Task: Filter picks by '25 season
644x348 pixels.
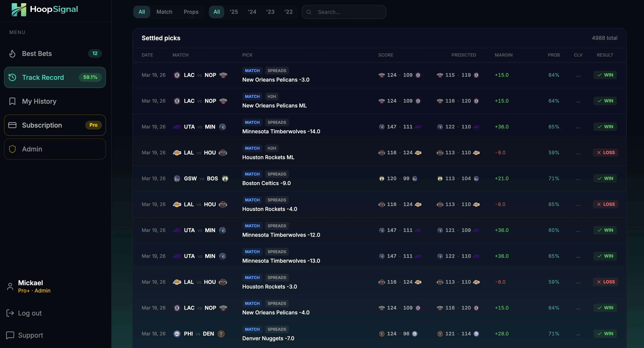Action: (234, 12)
